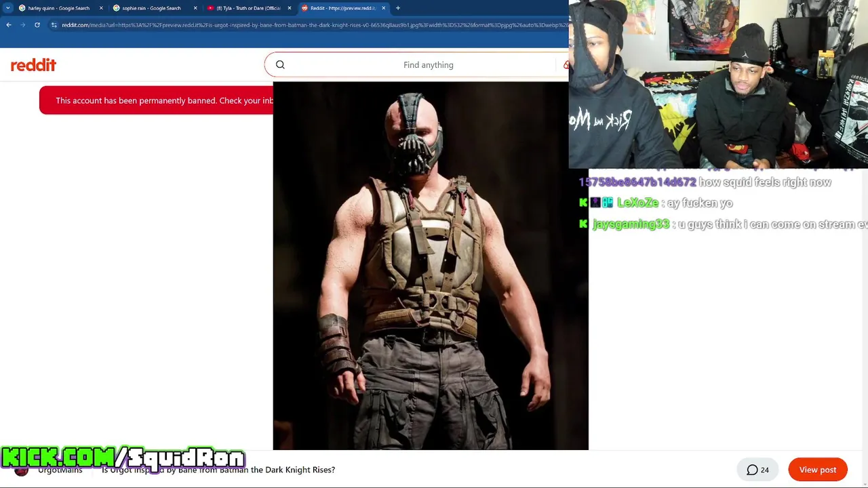Click the 'how squid feels right now' chat message
Image resolution: width=868 pixels, height=488 pixels.
coord(765,182)
